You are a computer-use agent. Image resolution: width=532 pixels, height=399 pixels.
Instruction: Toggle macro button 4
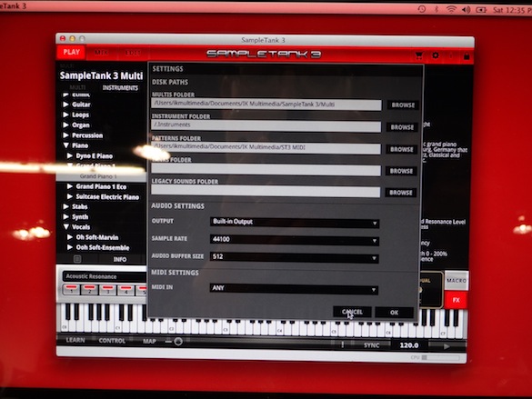[x=125, y=291]
